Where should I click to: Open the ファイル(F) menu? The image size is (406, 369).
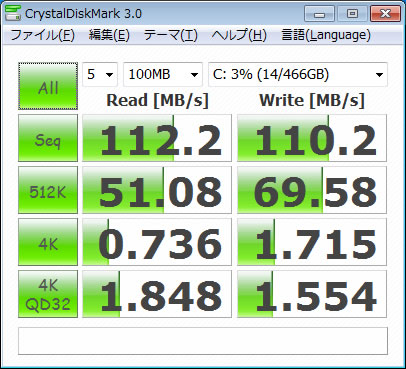tap(43, 35)
